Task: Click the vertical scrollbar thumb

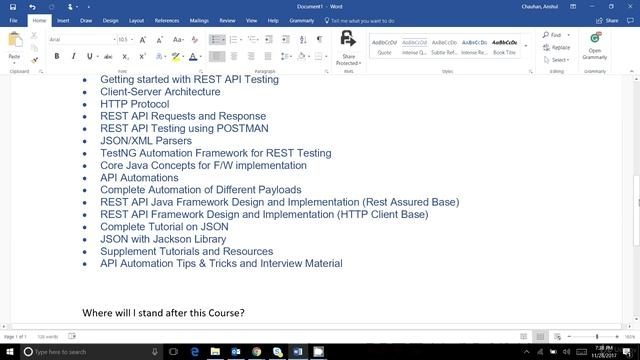Action: (x=636, y=211)
